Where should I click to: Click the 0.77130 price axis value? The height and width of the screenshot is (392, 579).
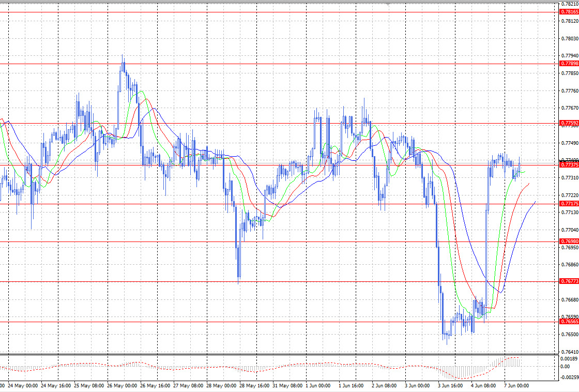[x=570, y=213]
